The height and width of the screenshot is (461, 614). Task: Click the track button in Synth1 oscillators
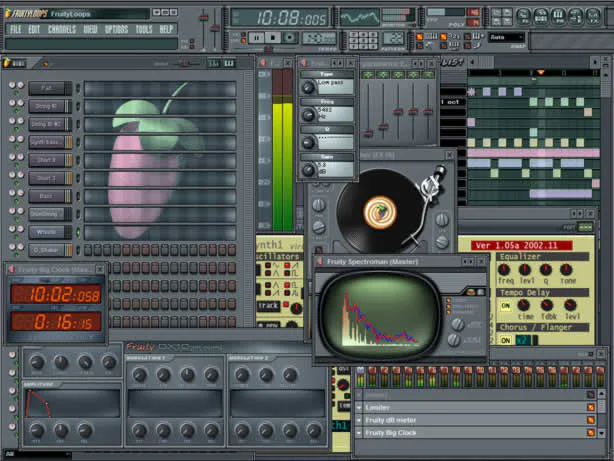point(268,306)
